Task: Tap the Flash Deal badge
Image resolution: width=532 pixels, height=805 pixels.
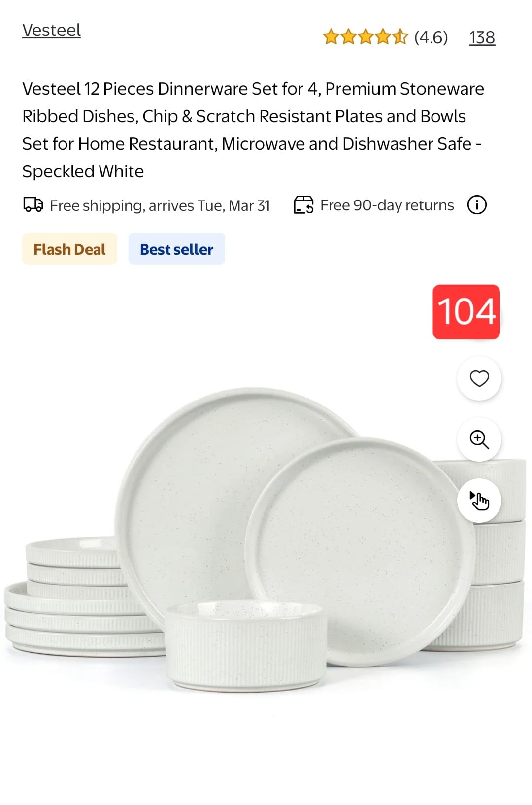Action: point(69,249)
